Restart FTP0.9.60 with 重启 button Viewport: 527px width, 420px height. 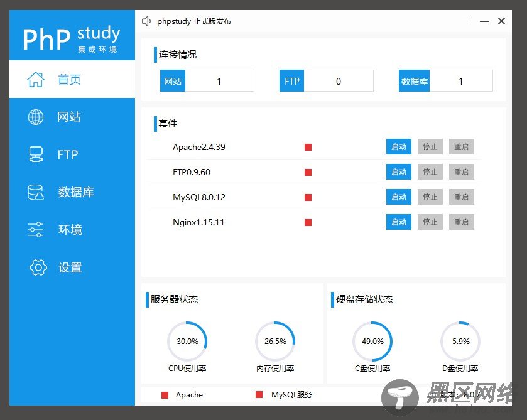[x=462, y=171]
